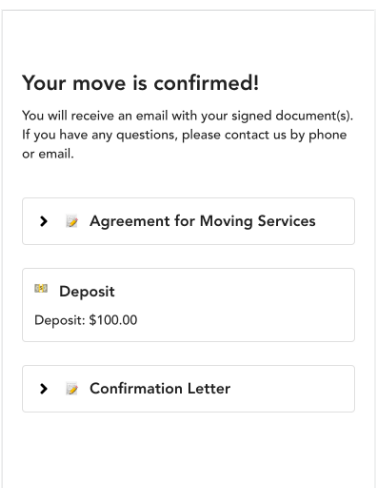
Task: Click the word "Agreement" in first accordion
Action: coord(130,221)
